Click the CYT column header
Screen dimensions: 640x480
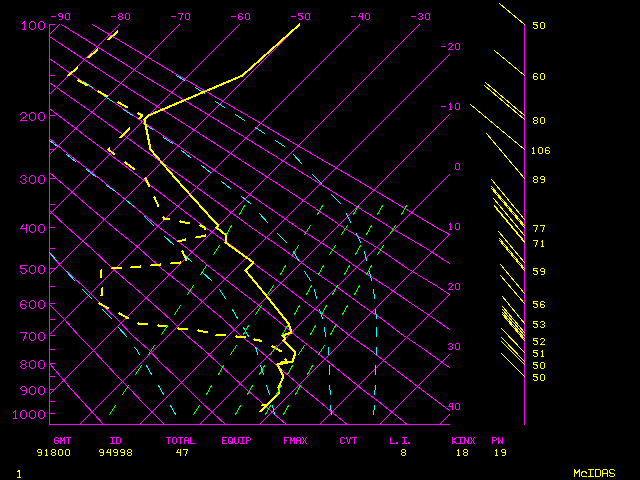tap(348, 440)
